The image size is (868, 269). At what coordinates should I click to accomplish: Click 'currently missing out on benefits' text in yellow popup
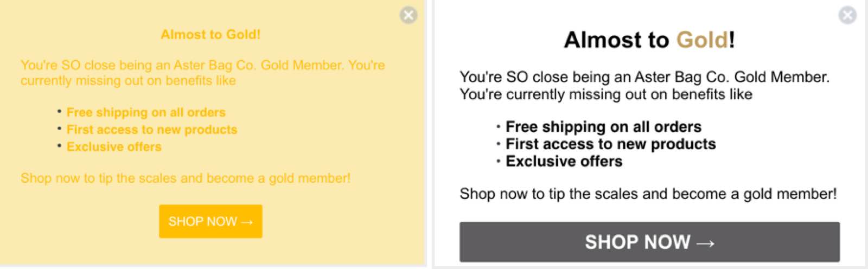pyautogui.click(x=128, y=81)
